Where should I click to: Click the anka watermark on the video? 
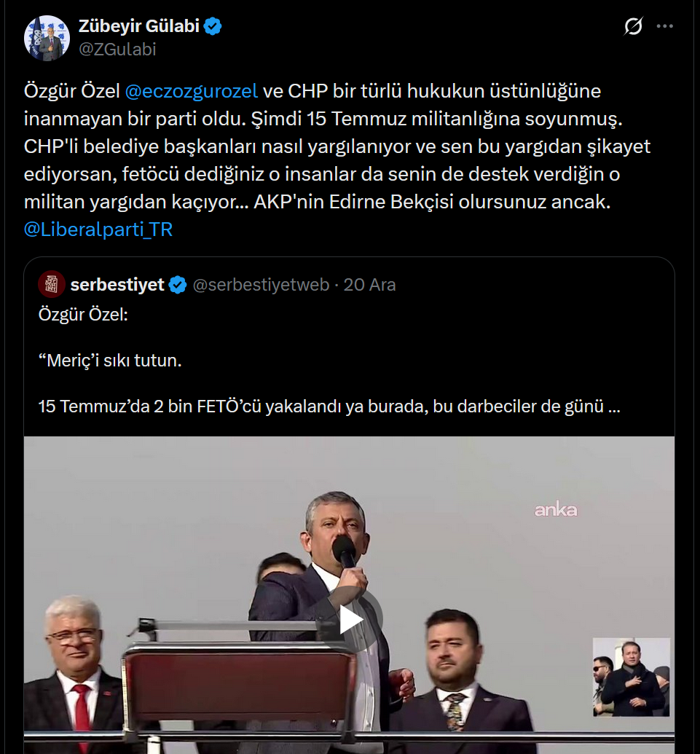click(x=556, y=510)
